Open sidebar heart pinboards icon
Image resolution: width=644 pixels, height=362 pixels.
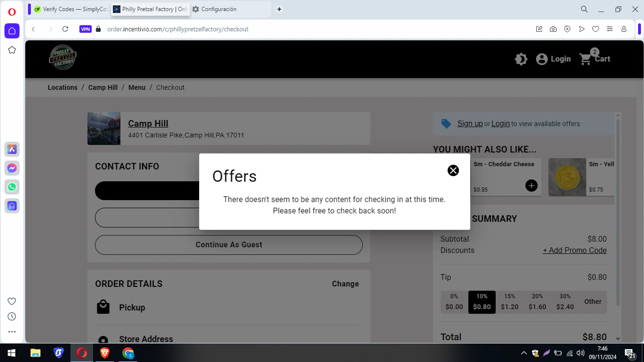(x=12, y=301)
